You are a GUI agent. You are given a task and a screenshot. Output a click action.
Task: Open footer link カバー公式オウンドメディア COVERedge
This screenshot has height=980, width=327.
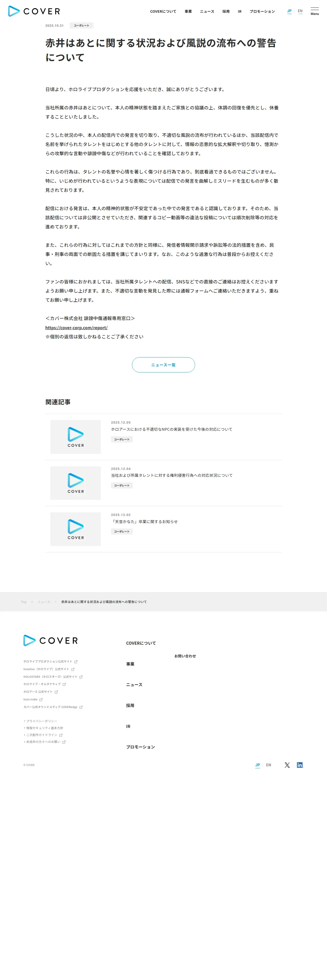pyautogui.click(x=50, y=707)
